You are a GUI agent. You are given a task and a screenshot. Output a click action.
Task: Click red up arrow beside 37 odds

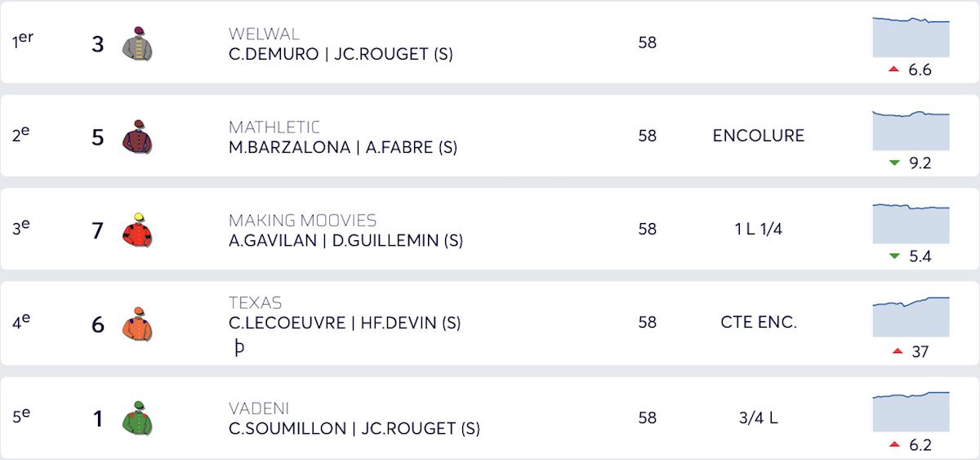[898, 351]
